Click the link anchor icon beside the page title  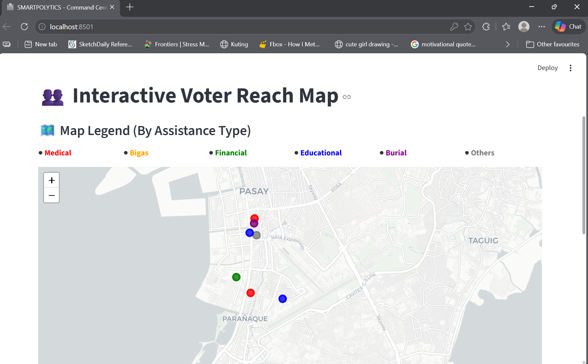point(347,97)
